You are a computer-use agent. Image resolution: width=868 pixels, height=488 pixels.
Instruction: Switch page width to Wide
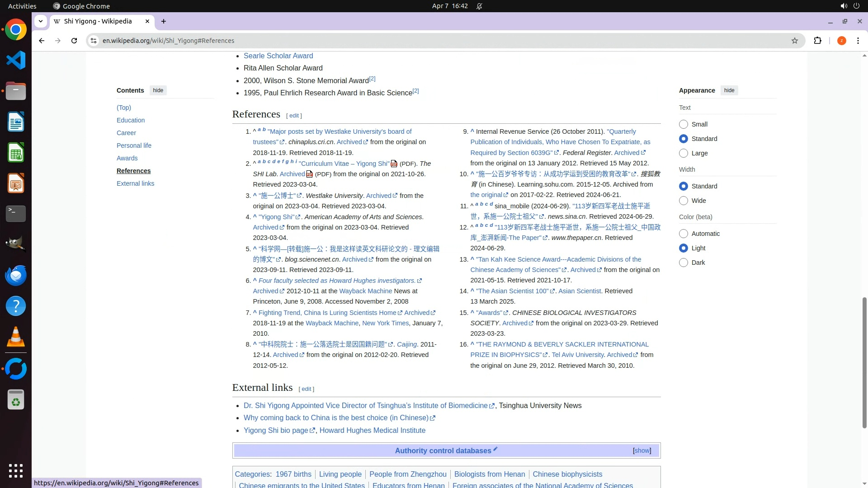coord(684,201)
